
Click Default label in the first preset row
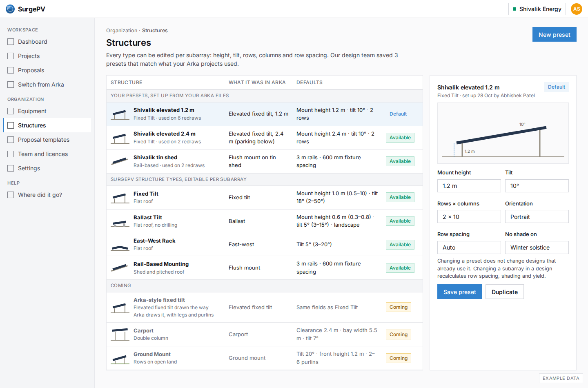point(398,114)
